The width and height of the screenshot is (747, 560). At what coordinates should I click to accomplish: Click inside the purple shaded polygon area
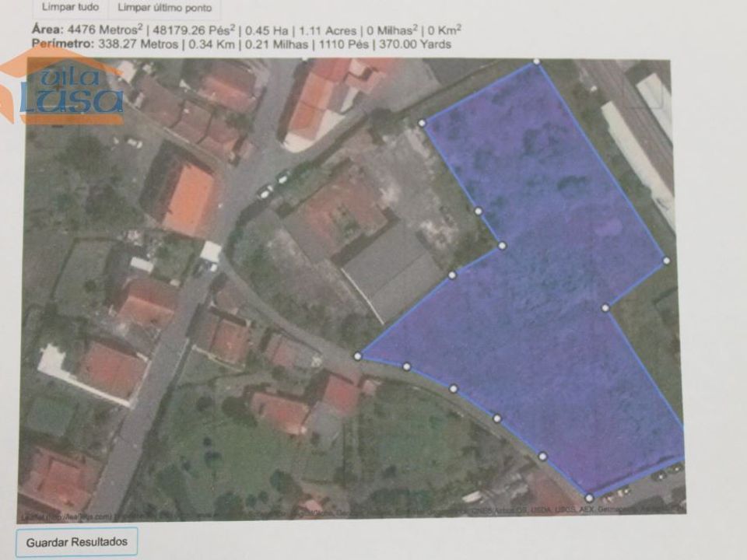[x=548, y=285]
